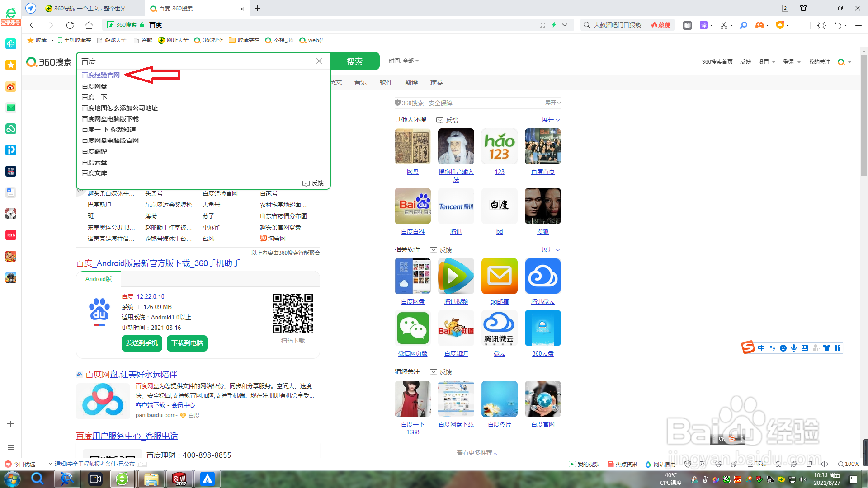Image resolution: width=868 pixels, height=488 pixels.
Task: Click 热点资讯 in the status bar
Action: [x=622, y=464]
